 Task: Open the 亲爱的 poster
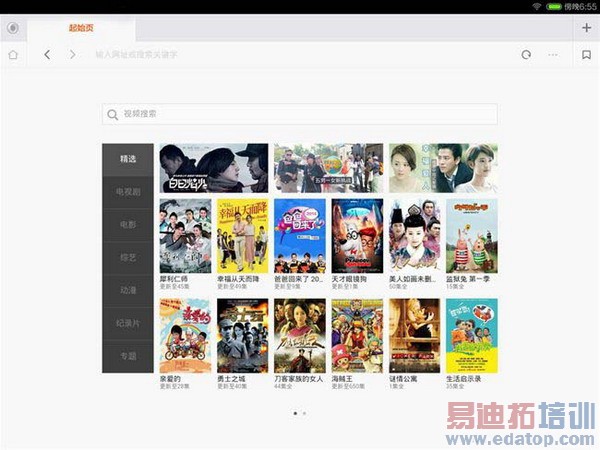point(185,336)
